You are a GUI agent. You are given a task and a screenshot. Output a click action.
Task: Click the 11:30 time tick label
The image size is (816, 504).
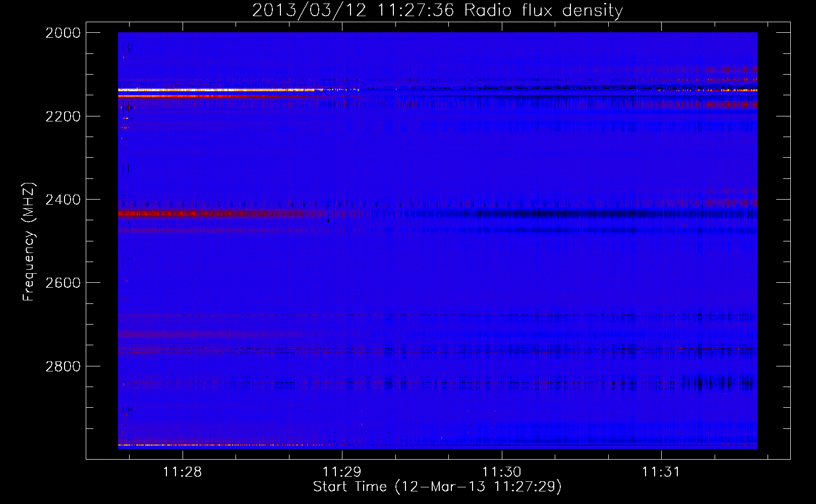tap(502, 472)
